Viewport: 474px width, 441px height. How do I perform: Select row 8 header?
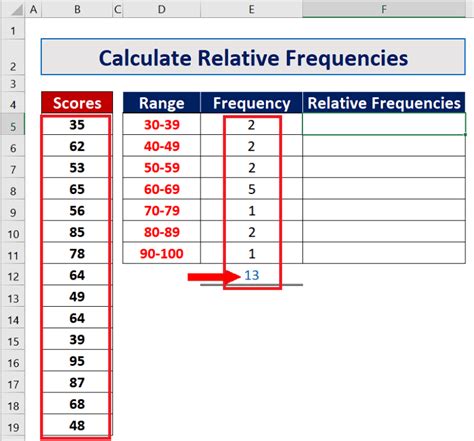(x=13, y=189)
